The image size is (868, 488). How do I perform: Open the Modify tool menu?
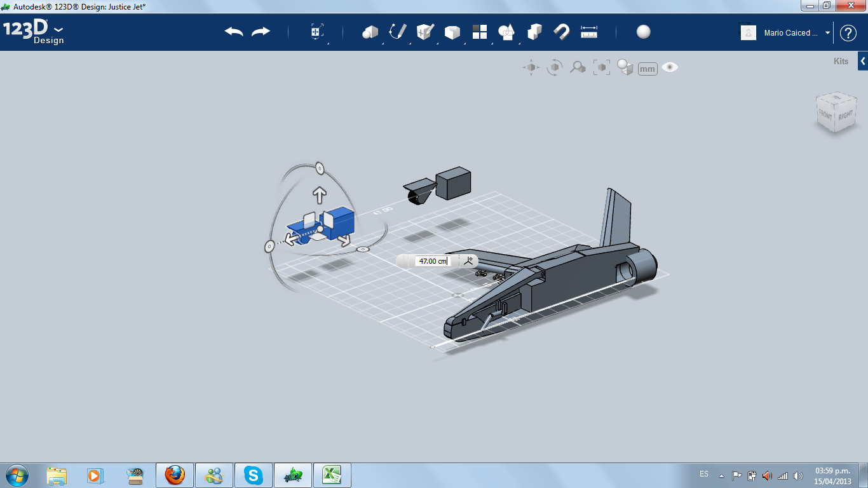tap(452, 32)
